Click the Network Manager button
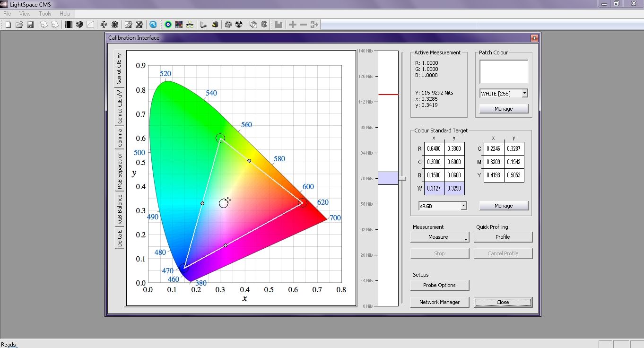 tap(439, 302)
